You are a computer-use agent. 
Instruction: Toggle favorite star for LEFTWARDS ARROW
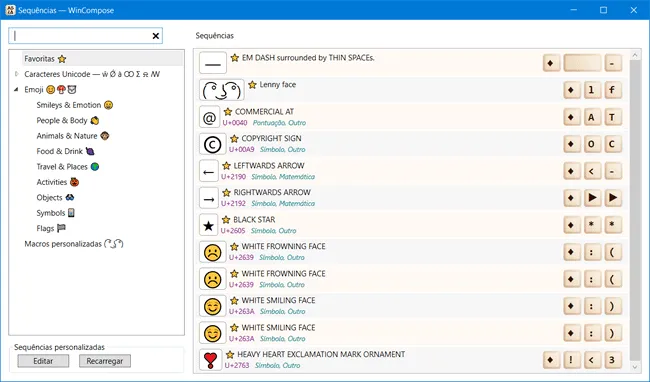coord(226,166)
